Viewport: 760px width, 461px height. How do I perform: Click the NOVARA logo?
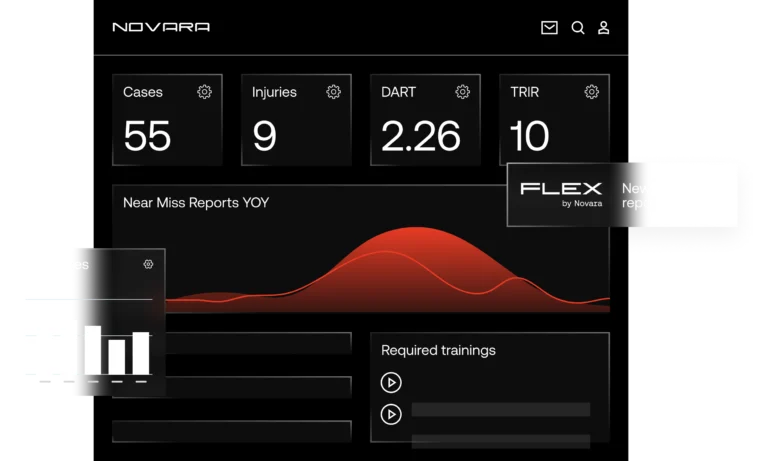pos(161,27)
